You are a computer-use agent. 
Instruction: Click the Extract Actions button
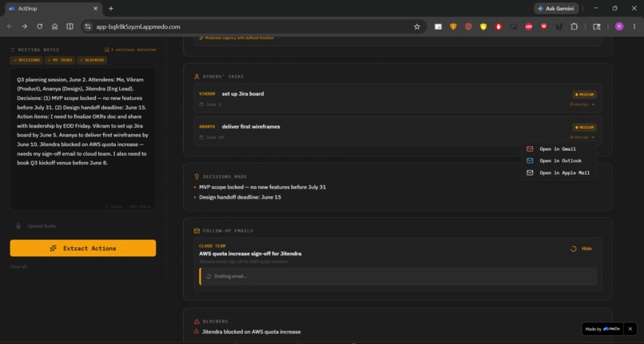[83, 248]
